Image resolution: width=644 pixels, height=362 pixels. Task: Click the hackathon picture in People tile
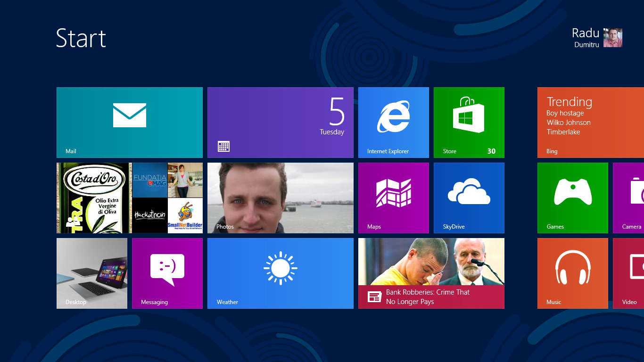click(x=150, y=215)
